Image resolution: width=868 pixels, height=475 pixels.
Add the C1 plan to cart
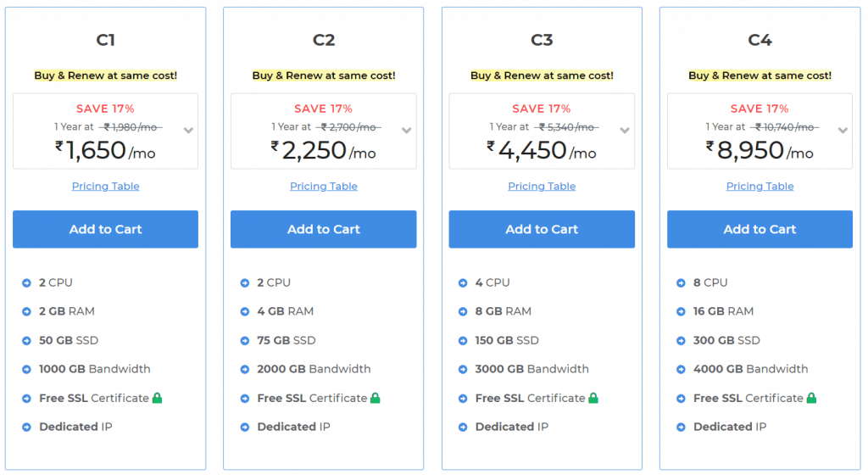[x=105, y=229]
